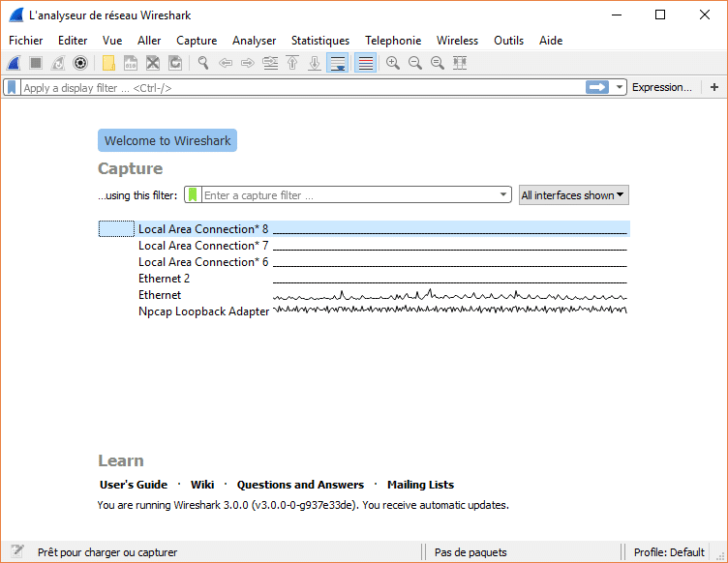Go to next packet with right arrow
Image resolution: width=728 pixels, height=563 pixels.
click(x=248, y=63)
